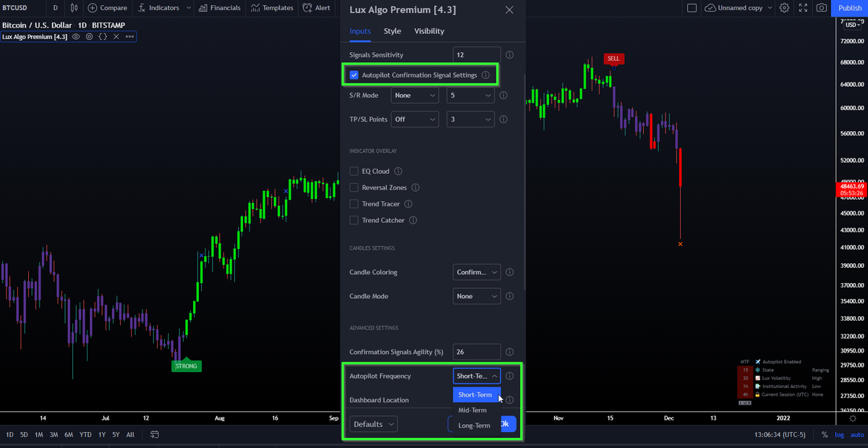The width and height of the screenshot is (868, 448).
Task: Click the Publish button
Action: click(850, 8)
